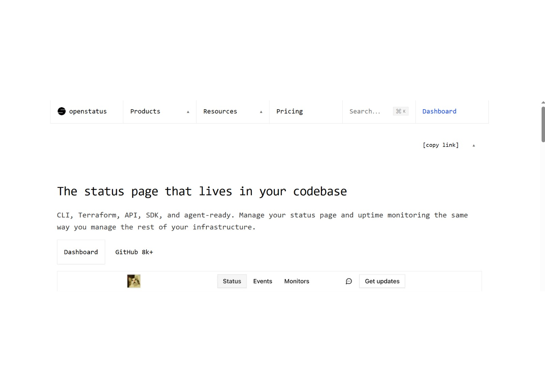Focus the Search field

(379, 112)
